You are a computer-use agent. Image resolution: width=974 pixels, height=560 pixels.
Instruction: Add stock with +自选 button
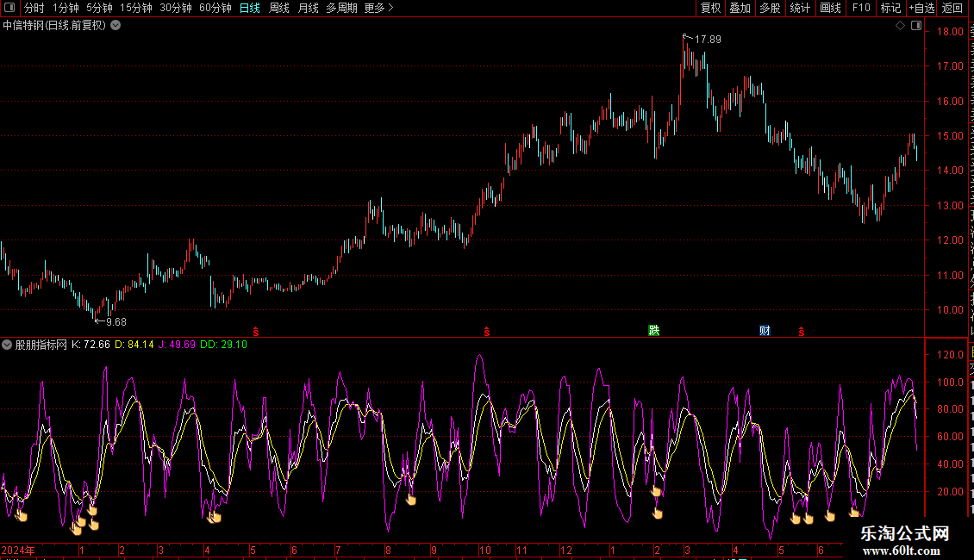(x=921, y=8)
